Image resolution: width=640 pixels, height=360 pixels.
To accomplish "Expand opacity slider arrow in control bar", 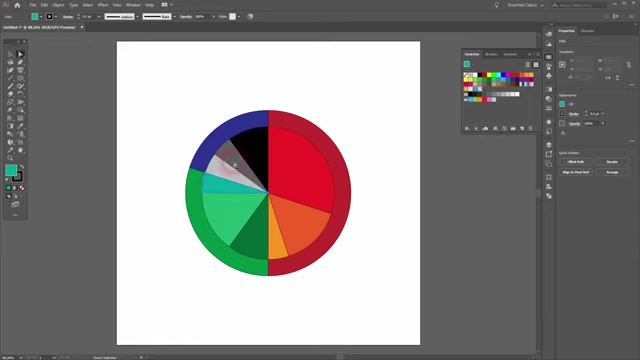I will click(213, 17).
